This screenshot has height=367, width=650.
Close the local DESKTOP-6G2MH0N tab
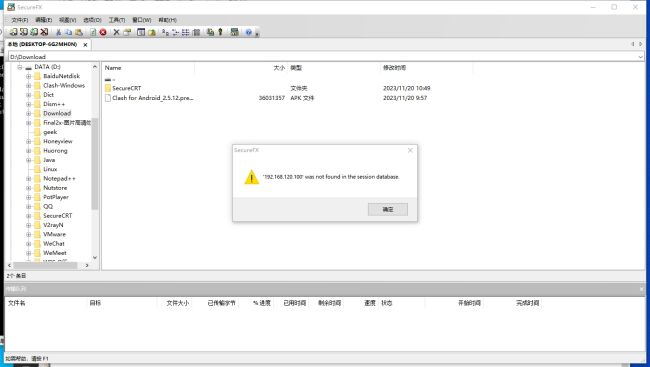coord(85,45)
